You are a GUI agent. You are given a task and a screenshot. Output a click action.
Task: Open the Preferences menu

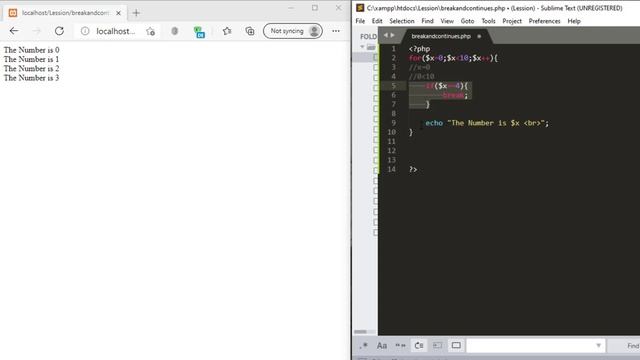click(x=544, y=21)
